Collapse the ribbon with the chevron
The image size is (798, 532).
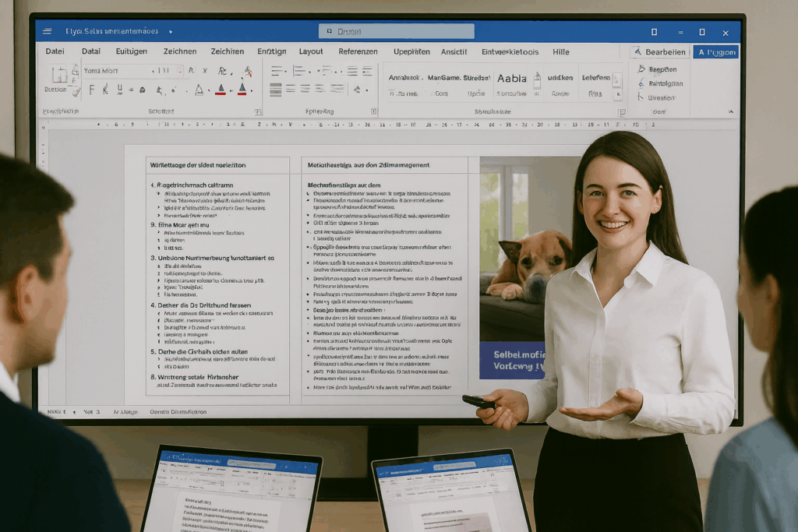(x=731, y=112)
